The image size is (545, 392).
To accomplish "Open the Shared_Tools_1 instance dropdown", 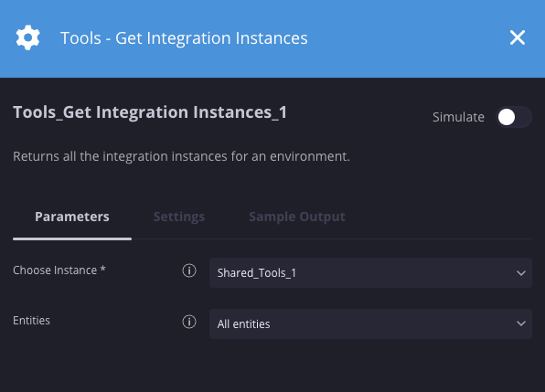I will pyautogui.click(x=370, y=272).
